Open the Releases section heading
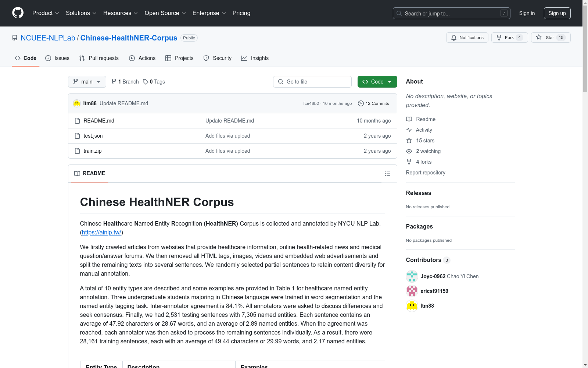The height and width of the screenshot is (368, 588). click(x=419, y=193)
